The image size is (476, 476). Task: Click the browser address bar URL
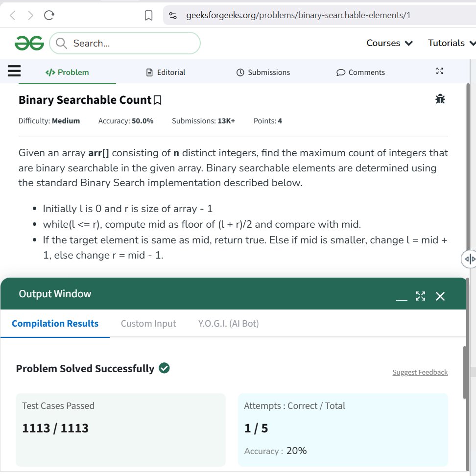pyautogui.click(x=298, y=15)
